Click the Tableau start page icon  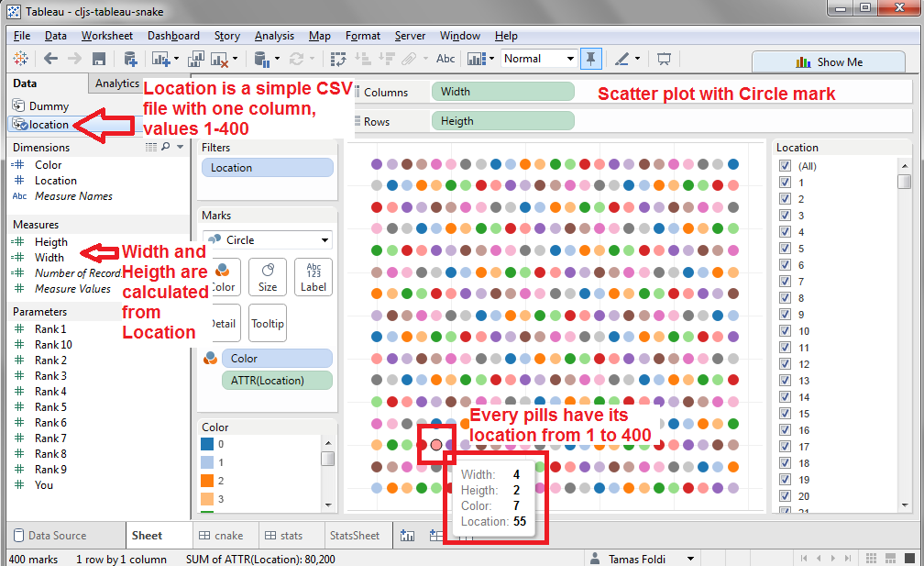click(x=20, y=59)
